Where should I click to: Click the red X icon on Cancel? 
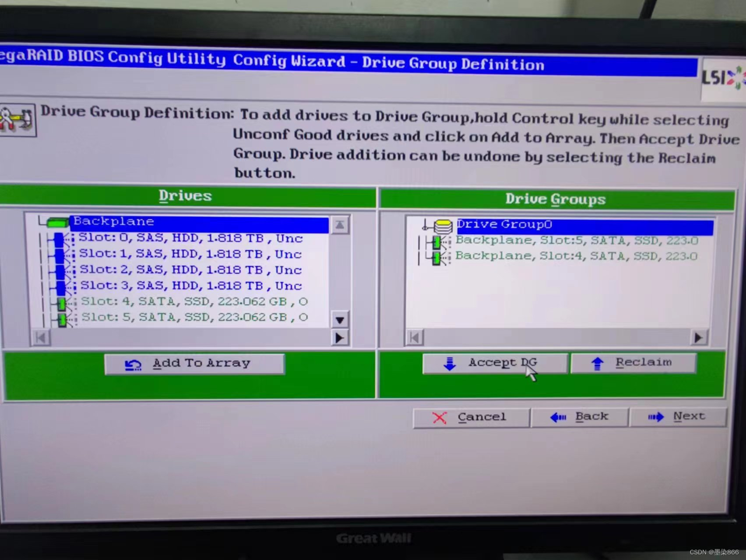440,418
